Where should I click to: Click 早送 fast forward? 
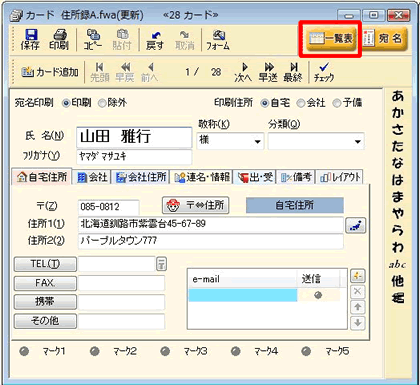coord(268,72)
